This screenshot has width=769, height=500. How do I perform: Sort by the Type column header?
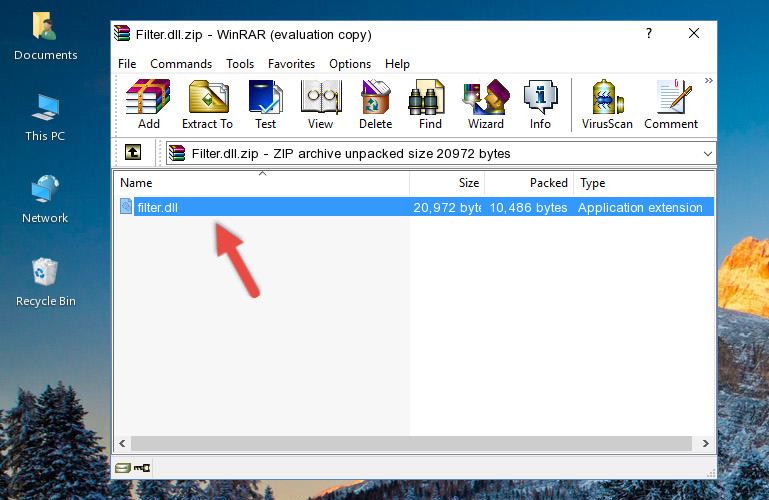(x=643, y=183)
